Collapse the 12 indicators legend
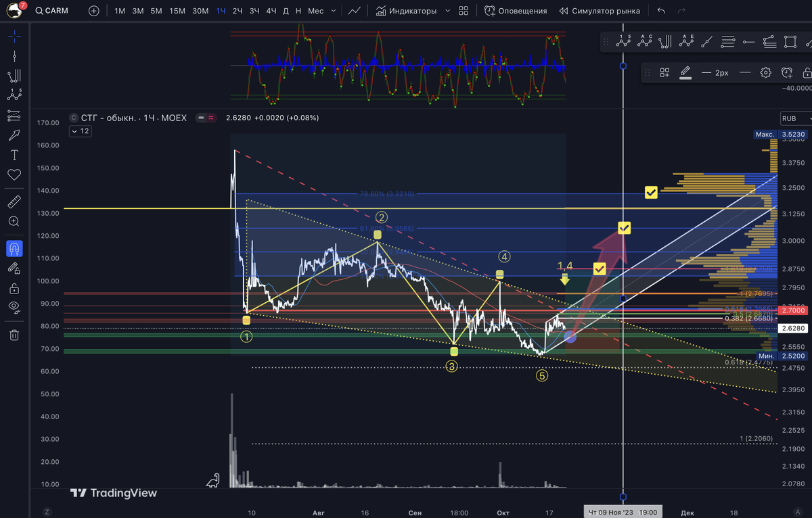 80,131
